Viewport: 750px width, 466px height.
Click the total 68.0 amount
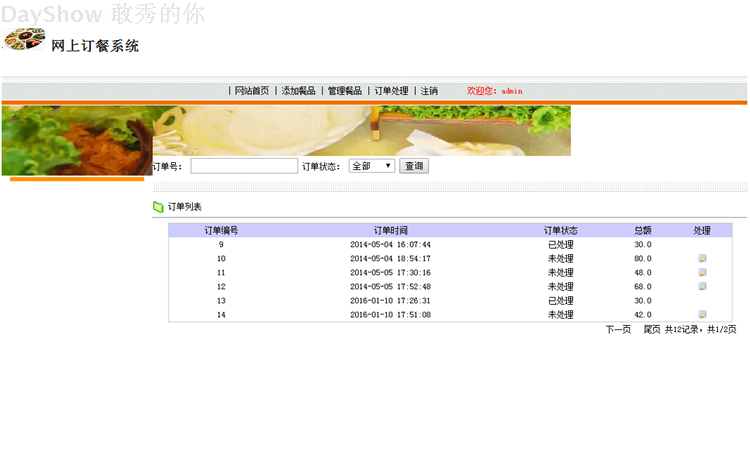[x=642, y=287]
